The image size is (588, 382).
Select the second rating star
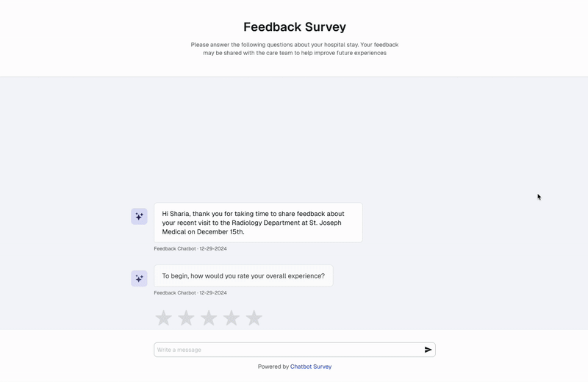click(x=186, y=318)
